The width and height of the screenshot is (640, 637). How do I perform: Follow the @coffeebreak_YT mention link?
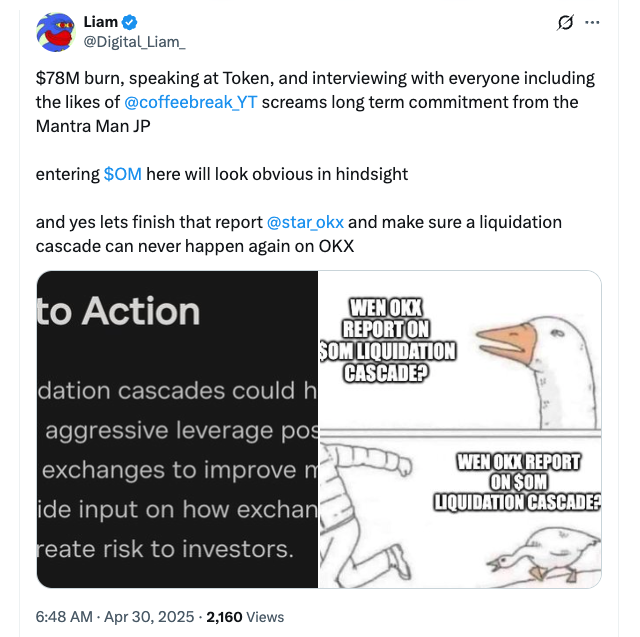(x=190, y=102)
